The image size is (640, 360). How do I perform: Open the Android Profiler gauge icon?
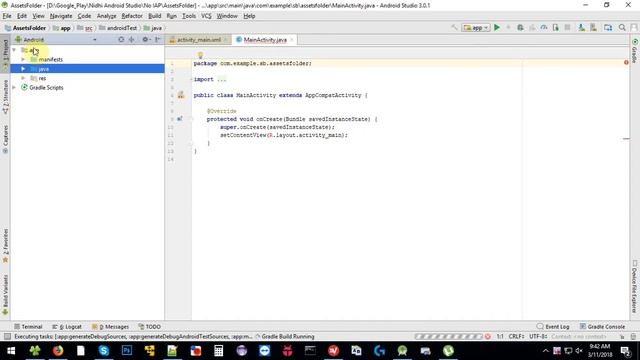544,27
